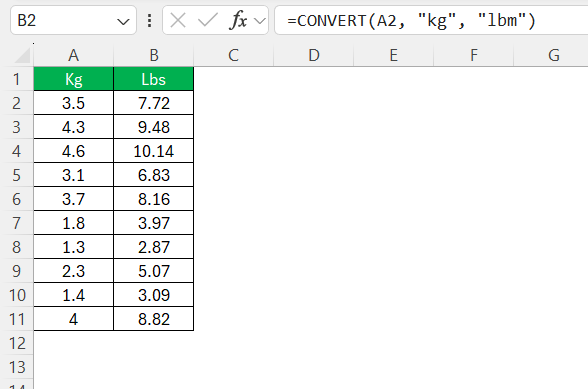588x389 pixels.
Task: Select column D header
Action: tap(314, 56)
